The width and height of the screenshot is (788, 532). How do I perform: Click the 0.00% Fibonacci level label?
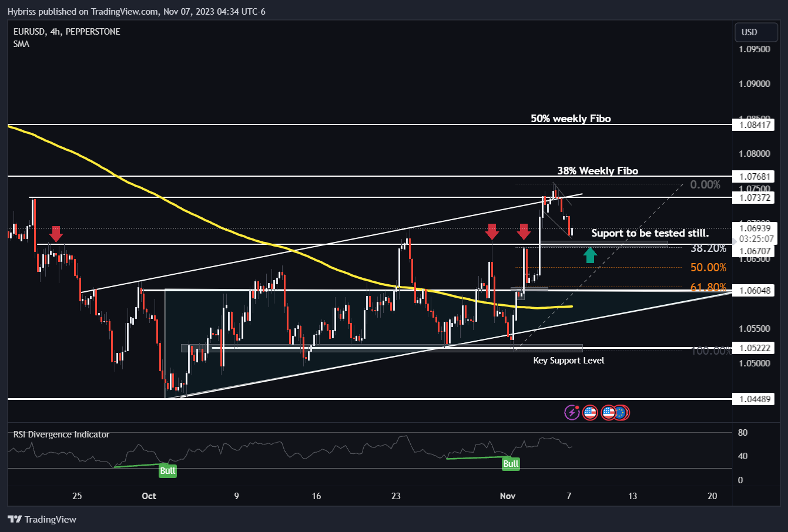tap(705, 185)
